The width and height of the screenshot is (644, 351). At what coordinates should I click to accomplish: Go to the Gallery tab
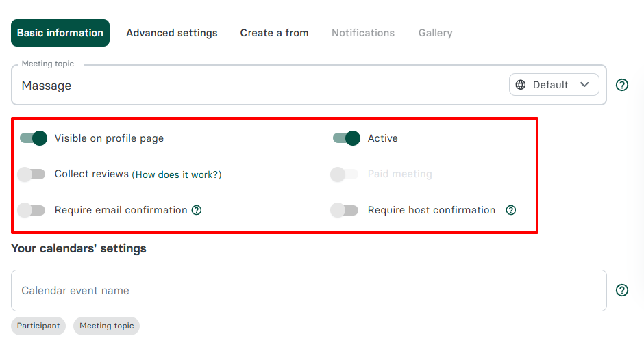pyautogui.click(x=435, y=33)
